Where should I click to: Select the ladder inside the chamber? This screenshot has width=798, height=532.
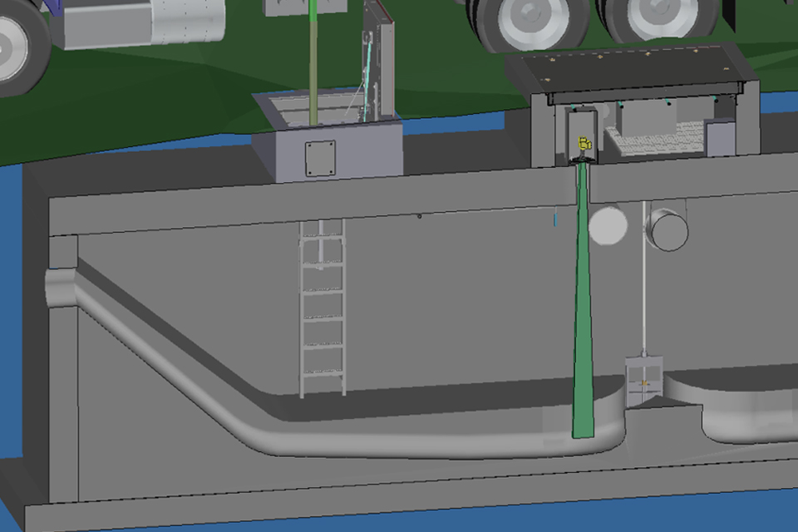pyautogui.click(x=323, y=308)
